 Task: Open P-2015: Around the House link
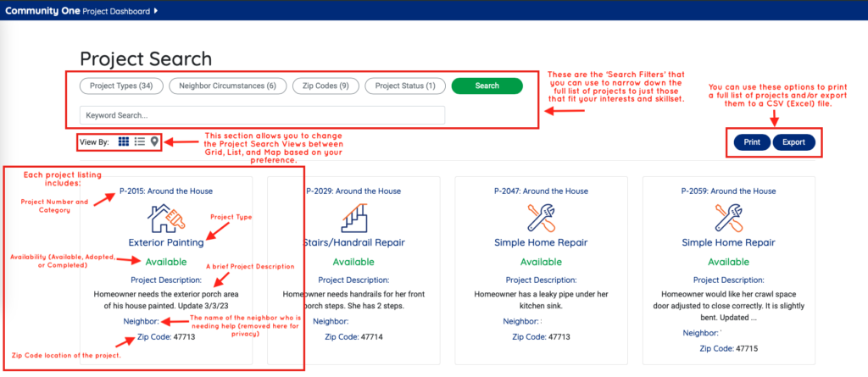click(166, 191)
